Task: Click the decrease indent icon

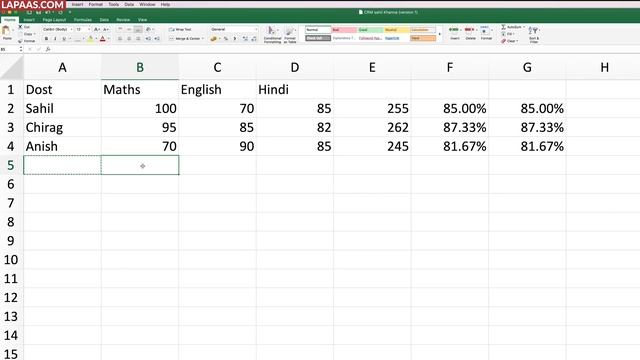Action: [148, 39]
